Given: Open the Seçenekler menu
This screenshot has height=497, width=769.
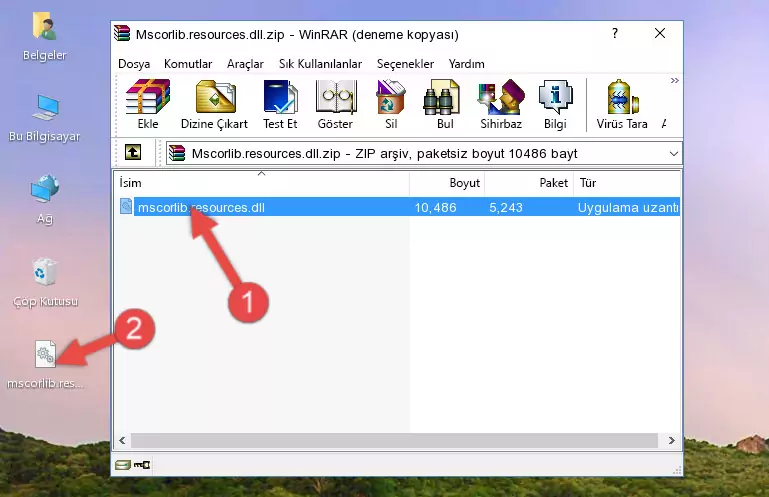Looking at the screenshot, I should point(405,64).
